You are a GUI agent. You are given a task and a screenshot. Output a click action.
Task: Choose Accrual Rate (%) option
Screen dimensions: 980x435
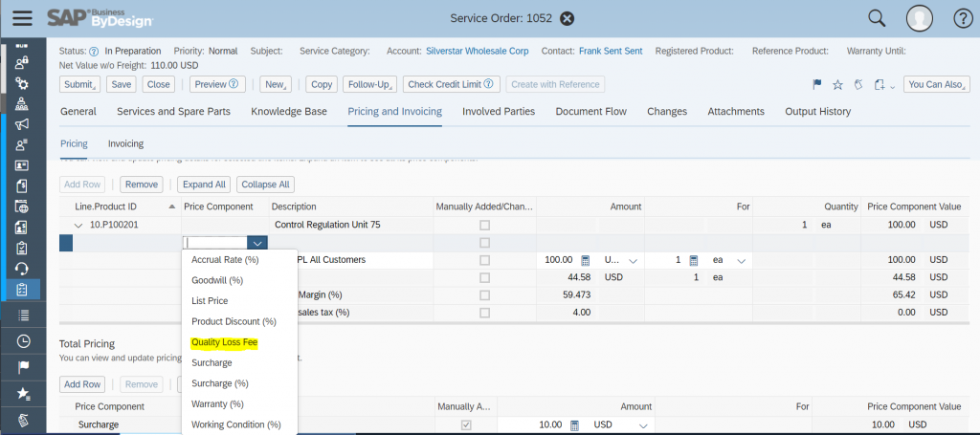(225, 259)
